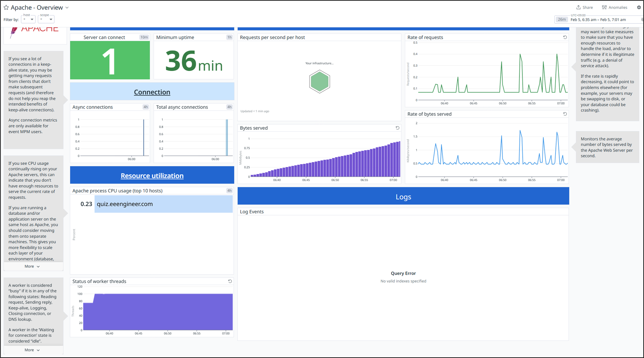Expand More under worker threads notes
644x358 pixels.
pyautogui.click(x=32, y=350)
